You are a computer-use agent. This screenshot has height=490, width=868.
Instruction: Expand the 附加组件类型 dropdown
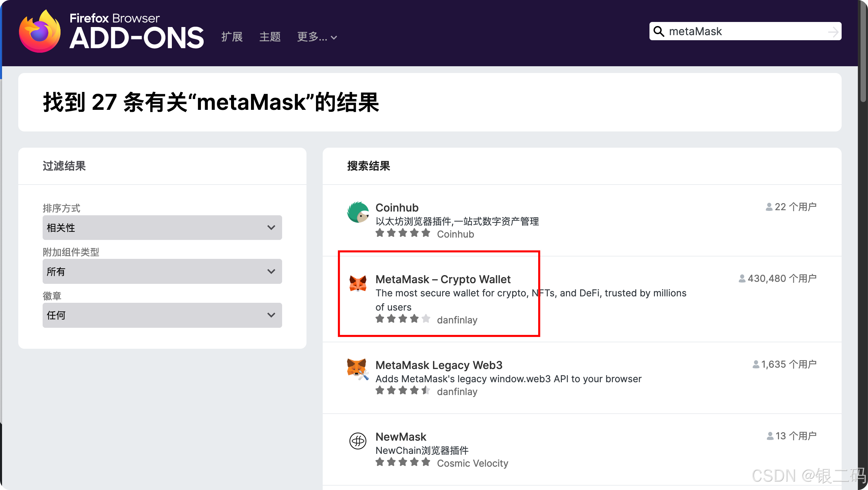(x=162, y=271)
